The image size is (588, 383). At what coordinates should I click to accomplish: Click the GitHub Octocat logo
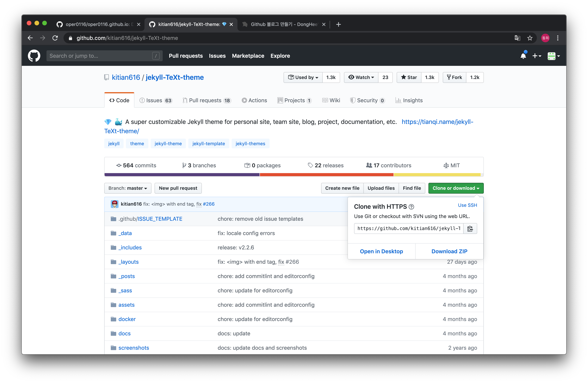point(34,56)
